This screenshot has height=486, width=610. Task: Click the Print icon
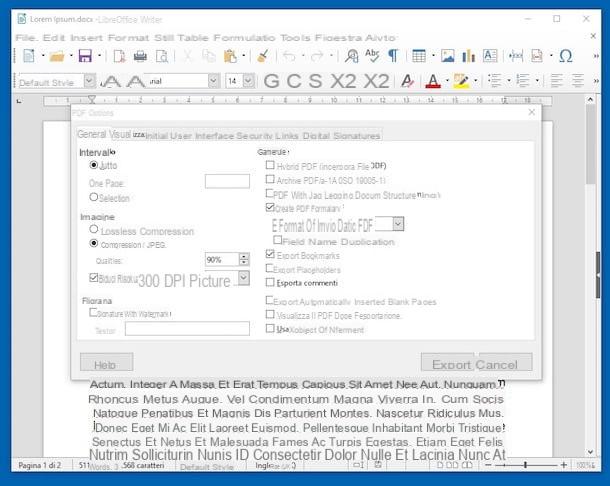point(140,56)
